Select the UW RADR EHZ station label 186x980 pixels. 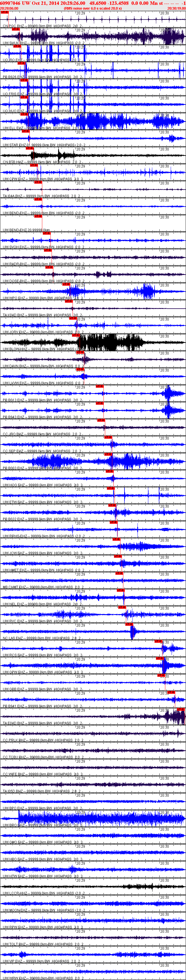(x=44, y=264)
